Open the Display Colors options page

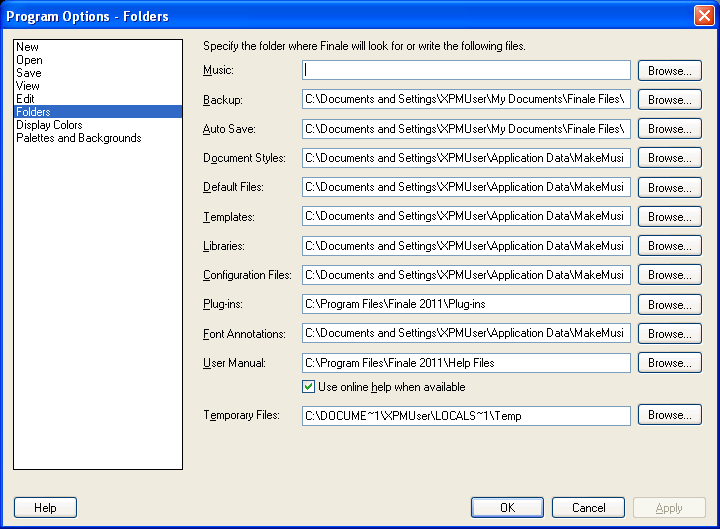click(x=49, y=125)
